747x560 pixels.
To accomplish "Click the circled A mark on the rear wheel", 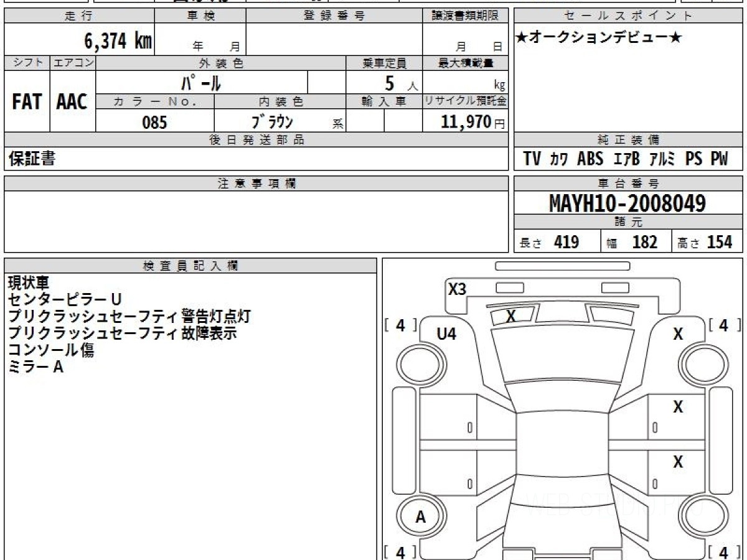I will pos(421,517).
